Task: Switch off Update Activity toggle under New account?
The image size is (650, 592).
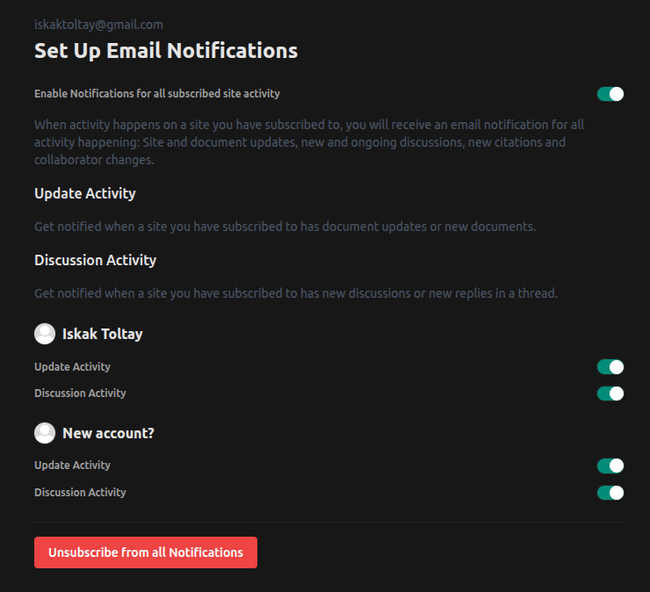Action: (610, 465)
